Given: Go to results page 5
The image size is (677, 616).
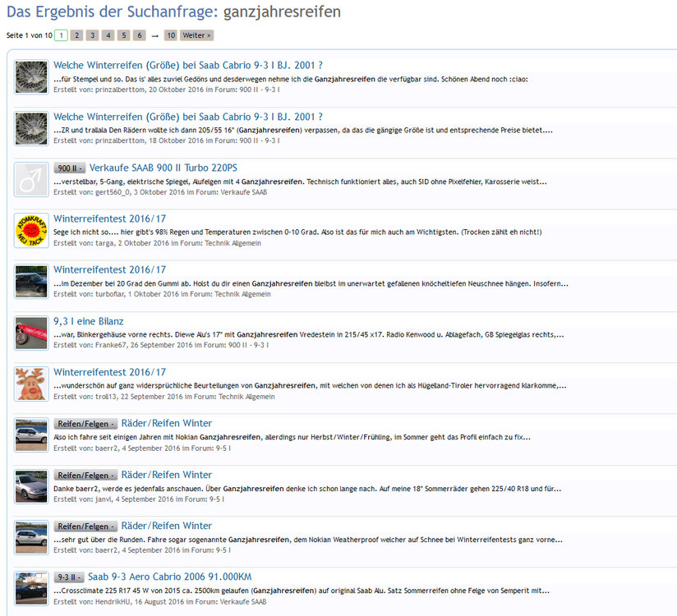Looking at the screenshot, I should point(123,35).
